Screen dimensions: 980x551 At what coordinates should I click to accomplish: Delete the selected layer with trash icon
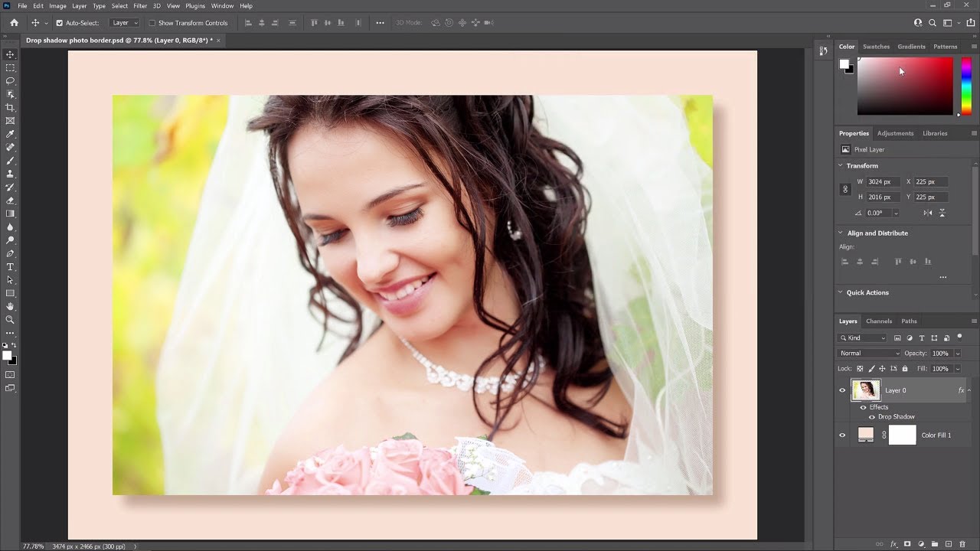[x=962, y=544]
